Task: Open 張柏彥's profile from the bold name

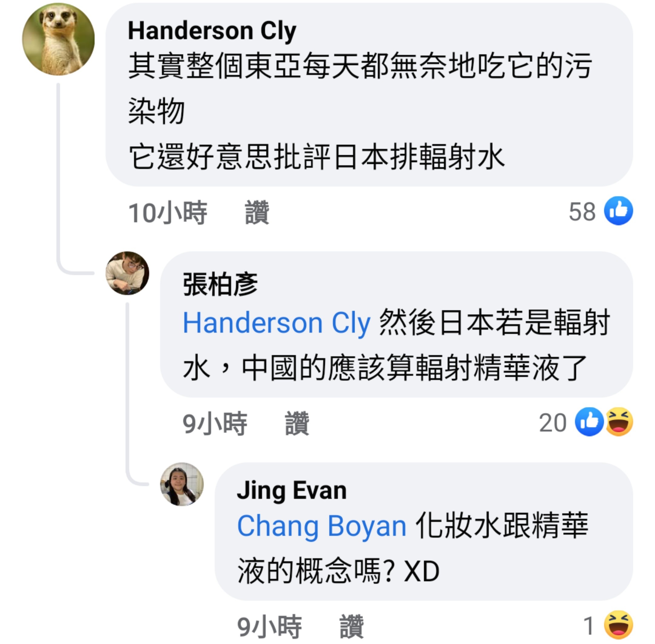Action: [220, 284]
